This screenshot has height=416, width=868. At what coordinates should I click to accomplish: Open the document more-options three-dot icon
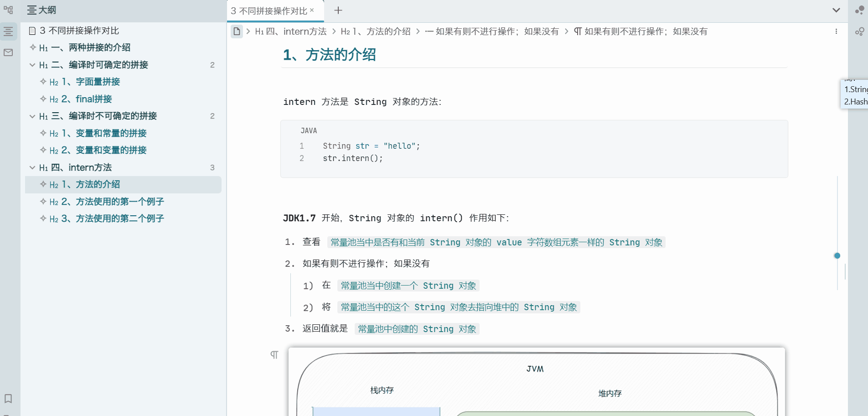(x=837, y=31)
